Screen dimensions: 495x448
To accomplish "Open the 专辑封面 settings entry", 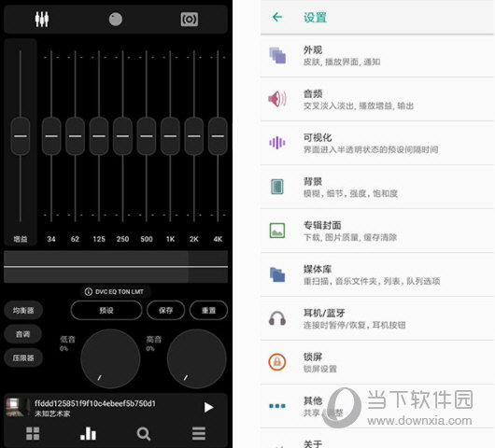I will 377,231.
